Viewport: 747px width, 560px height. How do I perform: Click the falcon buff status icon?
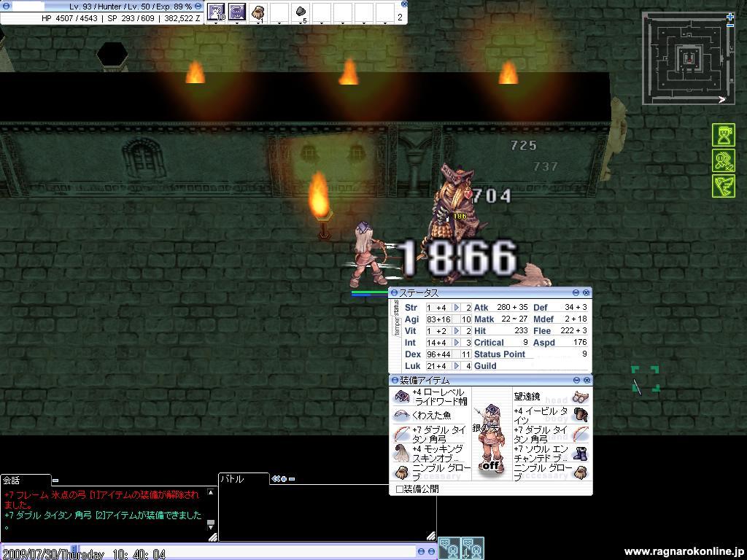(724, 186)
